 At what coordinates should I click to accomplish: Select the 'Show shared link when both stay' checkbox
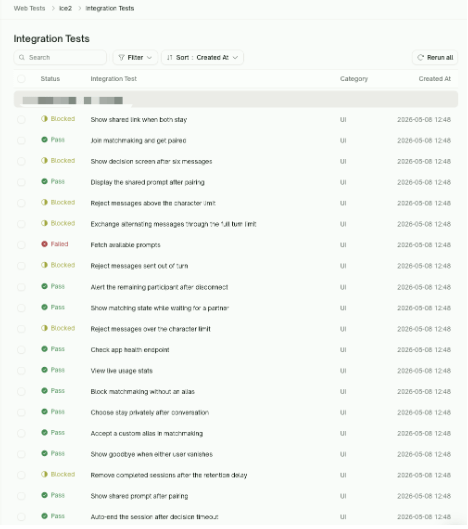[x=21, y=120]
